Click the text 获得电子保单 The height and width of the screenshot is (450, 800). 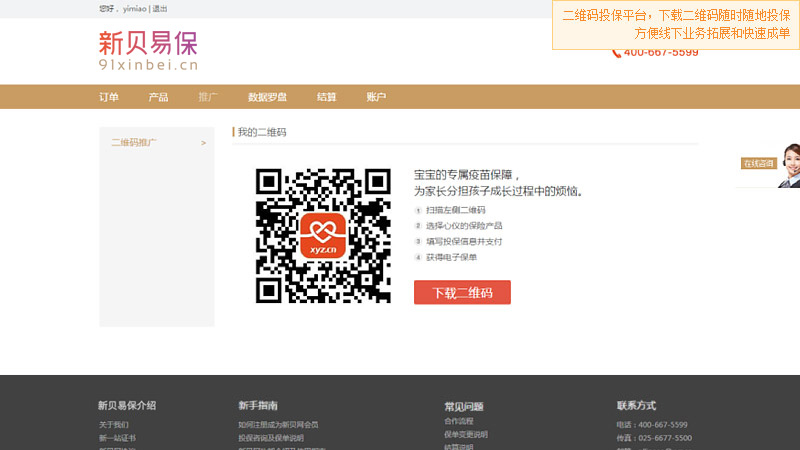[x=452, y=257]
